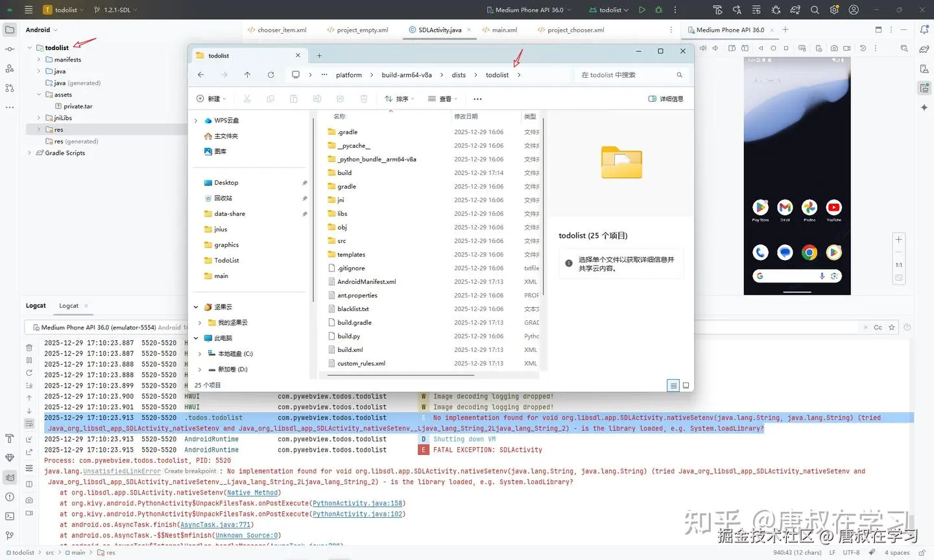Open IDE Settings via gear icon
The width and height of the screenshot is (934, 560).
pos(835,10)
